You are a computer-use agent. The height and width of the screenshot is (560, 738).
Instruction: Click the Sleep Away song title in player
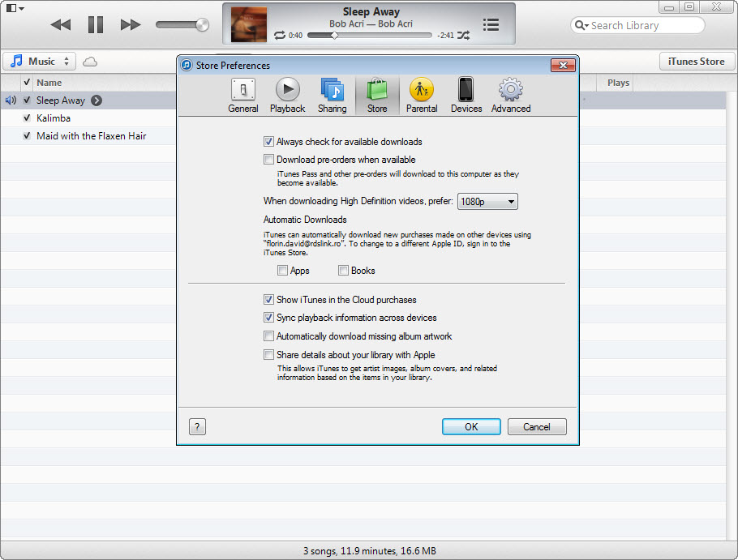[371, 12]
